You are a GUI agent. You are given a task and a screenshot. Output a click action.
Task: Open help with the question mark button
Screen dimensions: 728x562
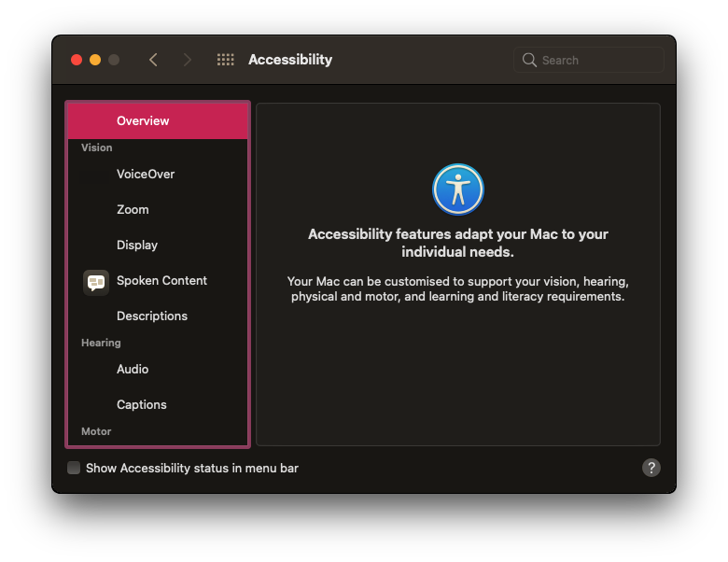[x=651, y=468]
